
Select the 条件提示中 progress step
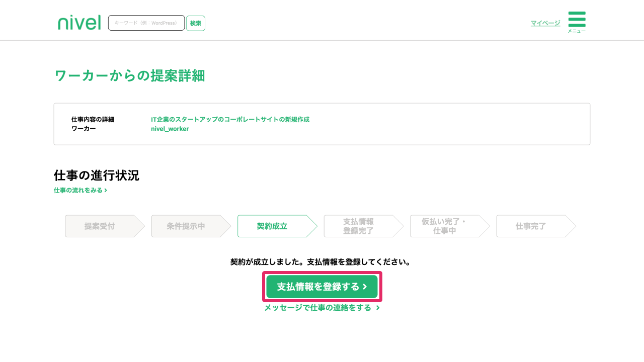pos(191,226)
